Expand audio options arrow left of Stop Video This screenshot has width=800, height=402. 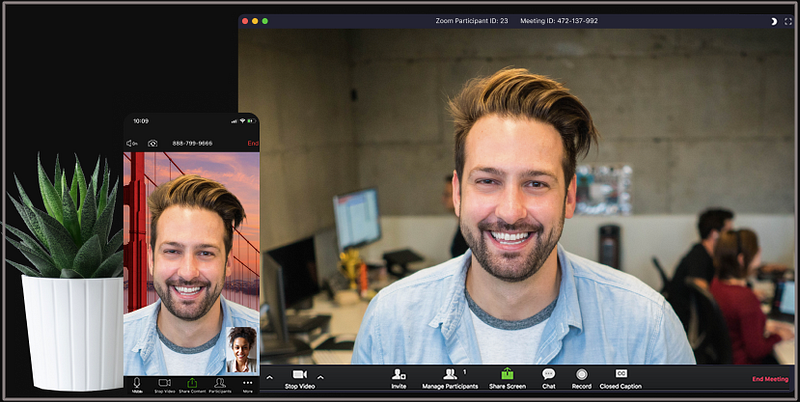click(x=269, y=378)
